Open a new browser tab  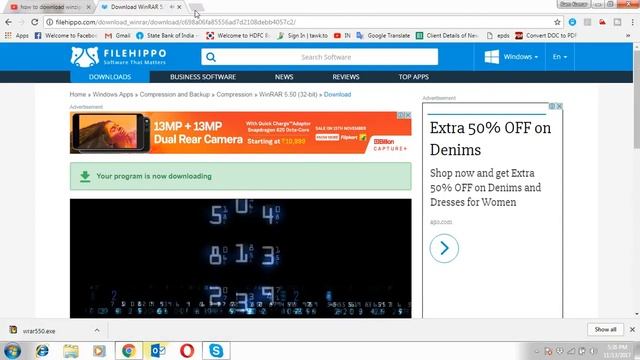197,7
